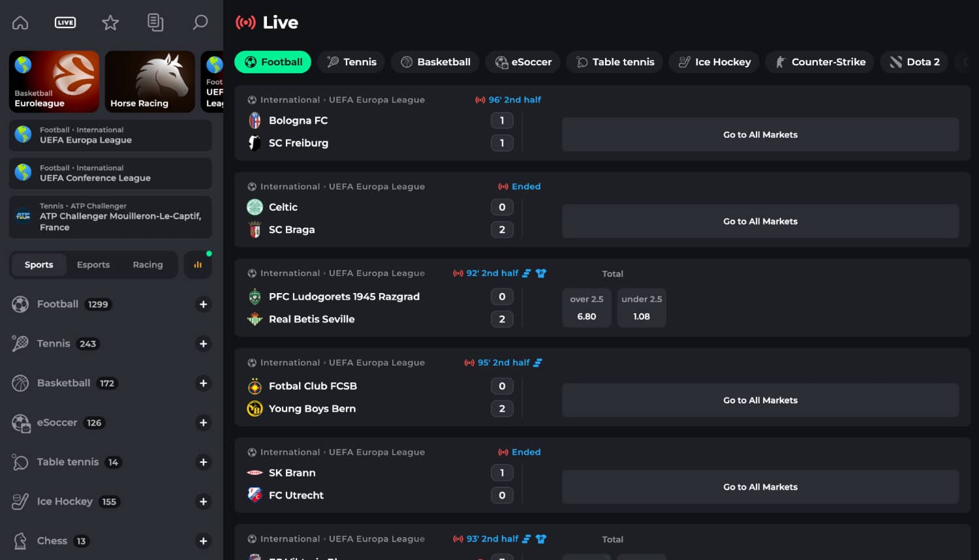The image size is (979, 560).
Task: Open the Horse Racing promotional banner
Action: pos(150,81)
